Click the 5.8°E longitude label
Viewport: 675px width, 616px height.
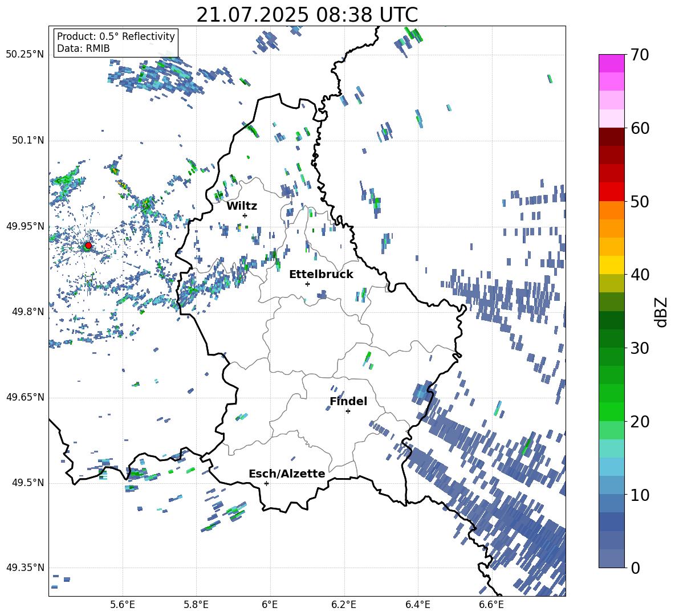click(x=196, y=605)
